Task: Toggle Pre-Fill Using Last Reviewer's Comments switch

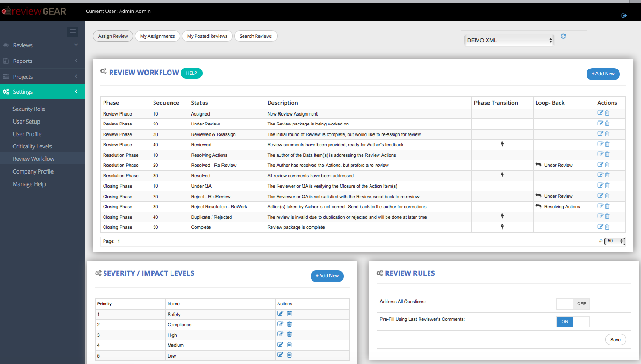Action: (x=573, y=321)
